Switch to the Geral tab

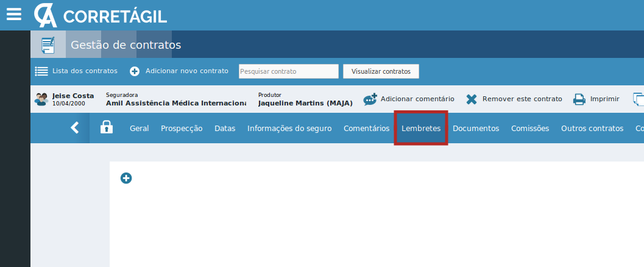click(140, 129)
